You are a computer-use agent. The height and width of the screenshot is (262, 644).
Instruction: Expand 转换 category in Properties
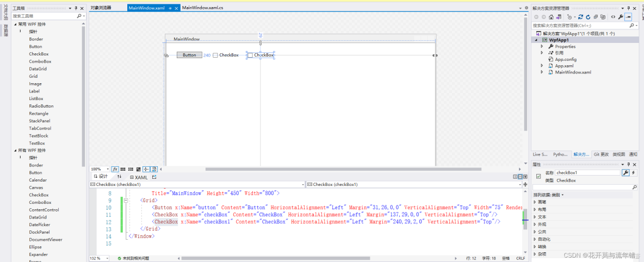(x=534, y=247)
